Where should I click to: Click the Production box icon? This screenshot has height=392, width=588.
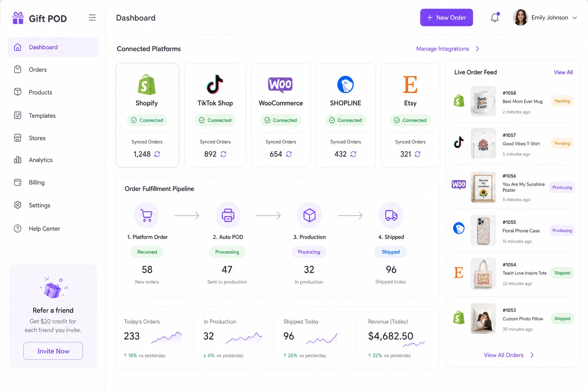[309, 215]
